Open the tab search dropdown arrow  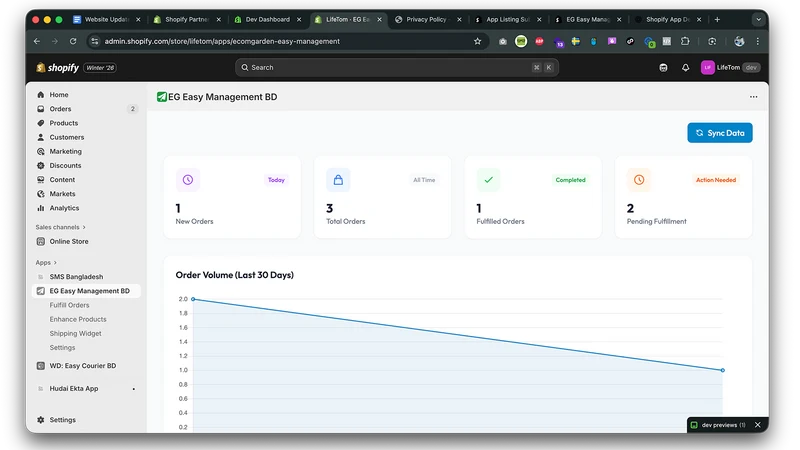pyautogui.click(x=759, y=19)
